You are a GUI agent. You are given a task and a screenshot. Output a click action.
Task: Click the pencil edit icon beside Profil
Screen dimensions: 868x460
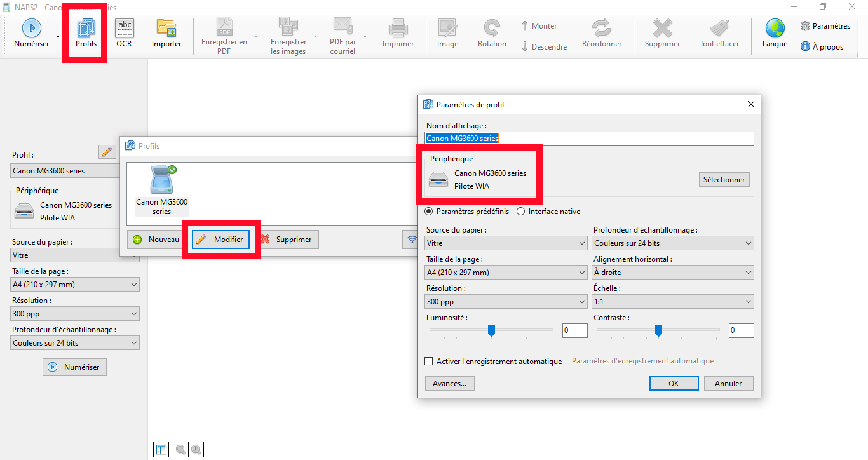pos(107,152)
